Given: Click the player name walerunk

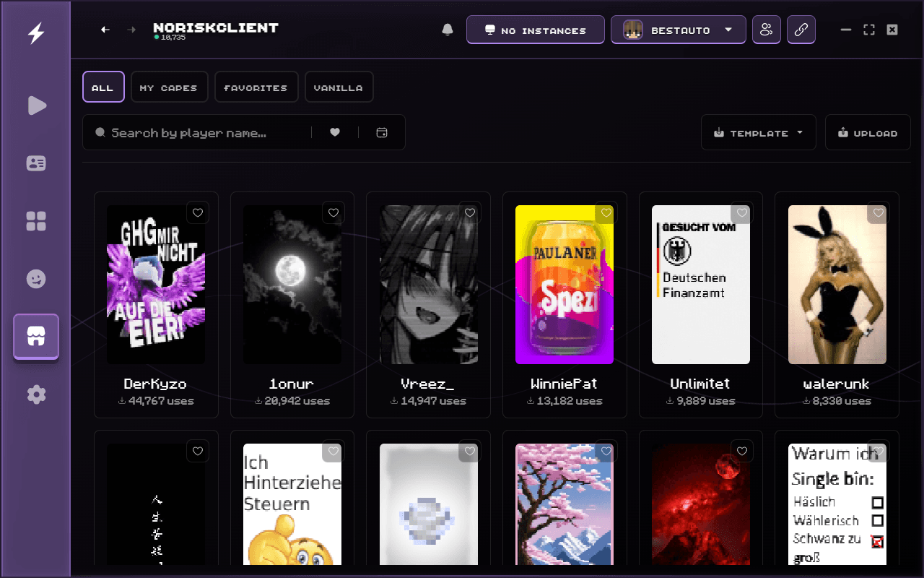Looking at the screenshot, I should pos(837,384).
